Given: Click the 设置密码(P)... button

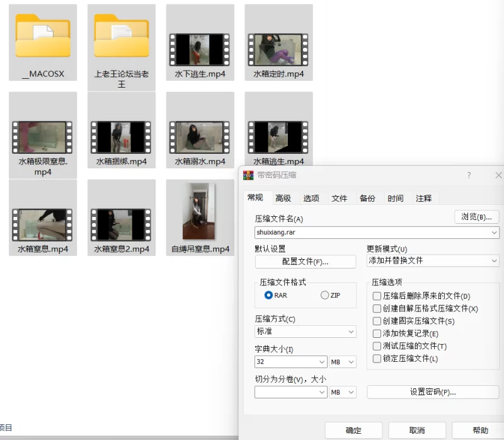Looking at the screenshot, I should pos(433,392).
